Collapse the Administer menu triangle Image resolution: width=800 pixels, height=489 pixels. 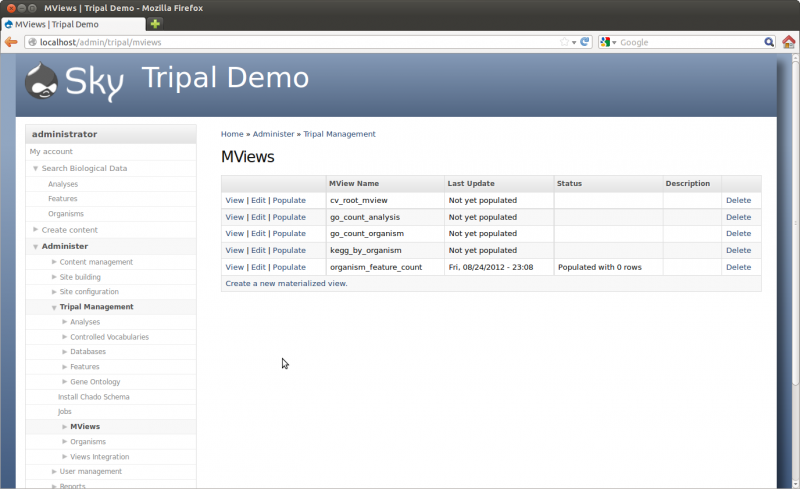[x=35, y=247]
